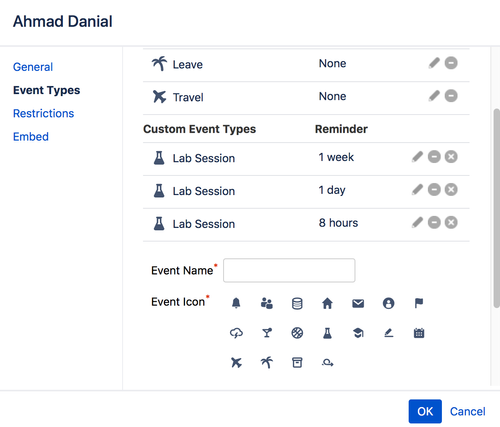Screen dimensions: 500x427
Task: Choose the person avatar event icon
Action: coord(388,303)
